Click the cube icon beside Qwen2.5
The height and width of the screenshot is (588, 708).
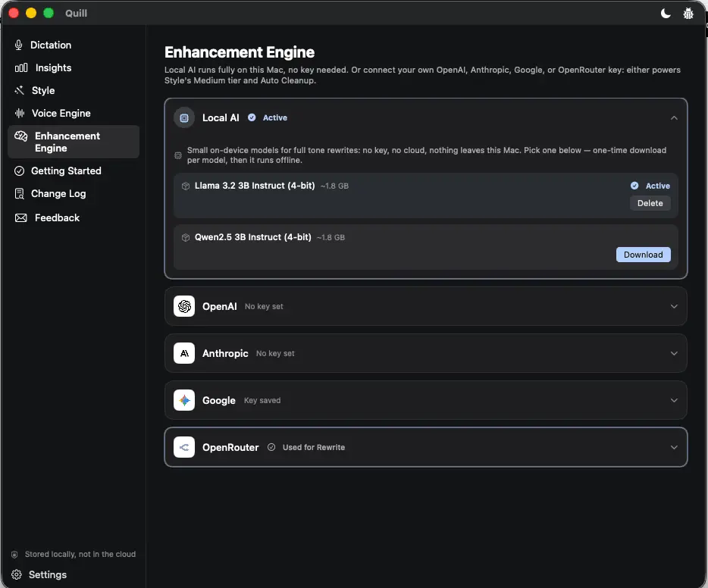(186, 237)
